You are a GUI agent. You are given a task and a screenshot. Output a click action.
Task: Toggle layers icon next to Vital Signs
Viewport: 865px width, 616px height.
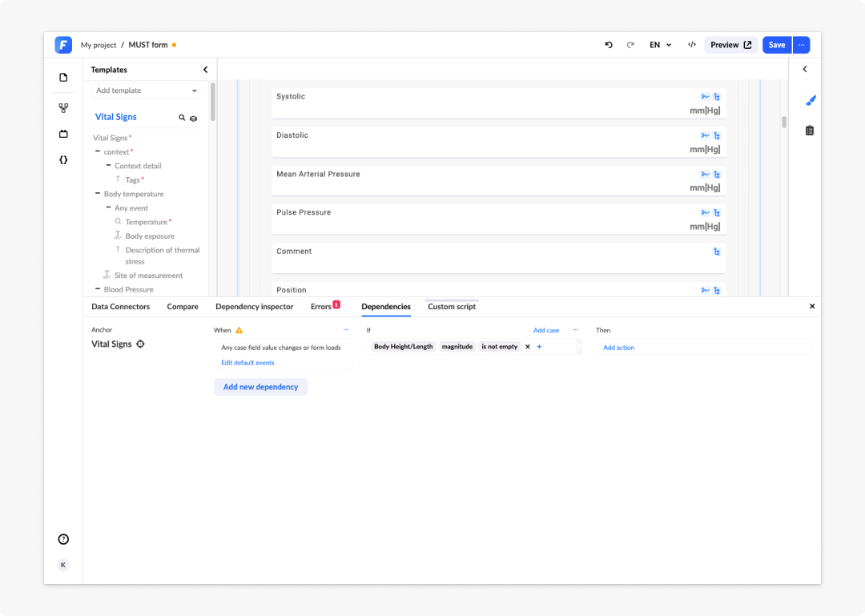194,118
